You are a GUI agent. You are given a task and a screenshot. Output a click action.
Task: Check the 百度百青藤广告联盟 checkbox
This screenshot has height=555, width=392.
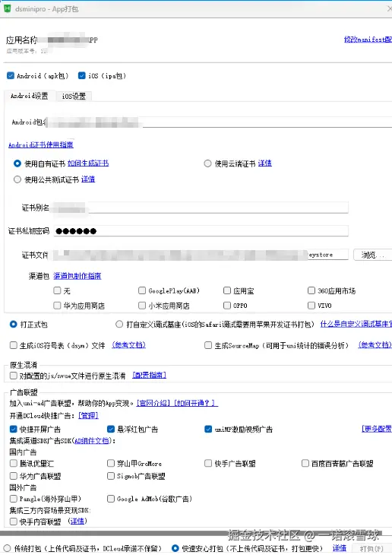305,463
